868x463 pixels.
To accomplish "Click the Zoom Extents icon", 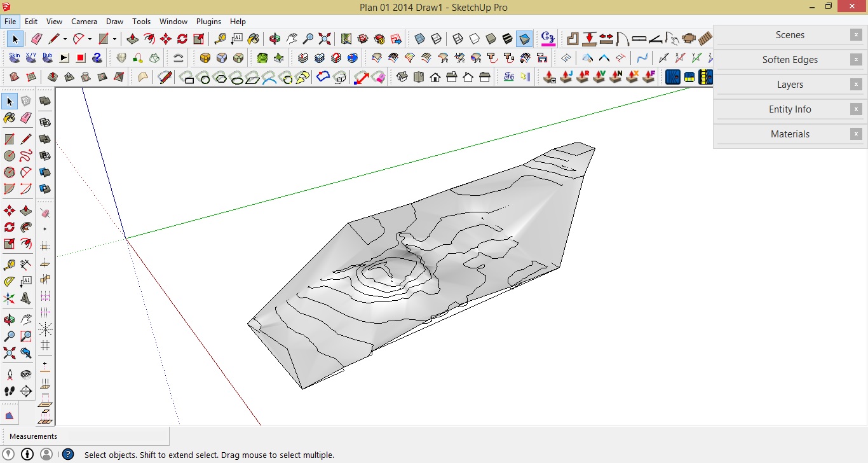I will [324, 39].
